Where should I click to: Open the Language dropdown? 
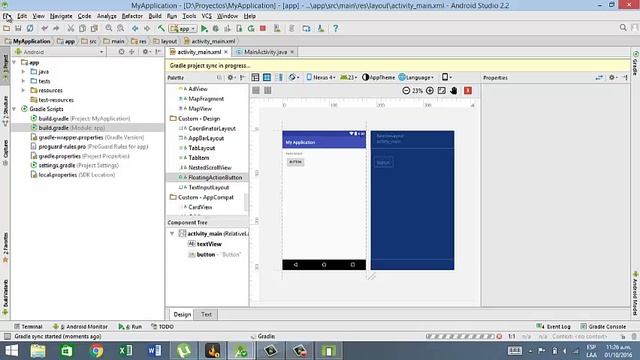[416, 78]
